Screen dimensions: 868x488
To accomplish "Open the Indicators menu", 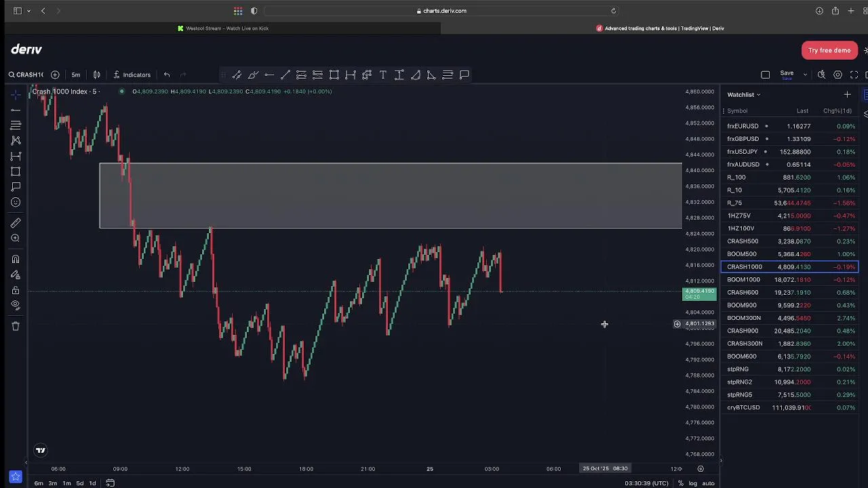I will pyautogui.click(x=132, y=75).
